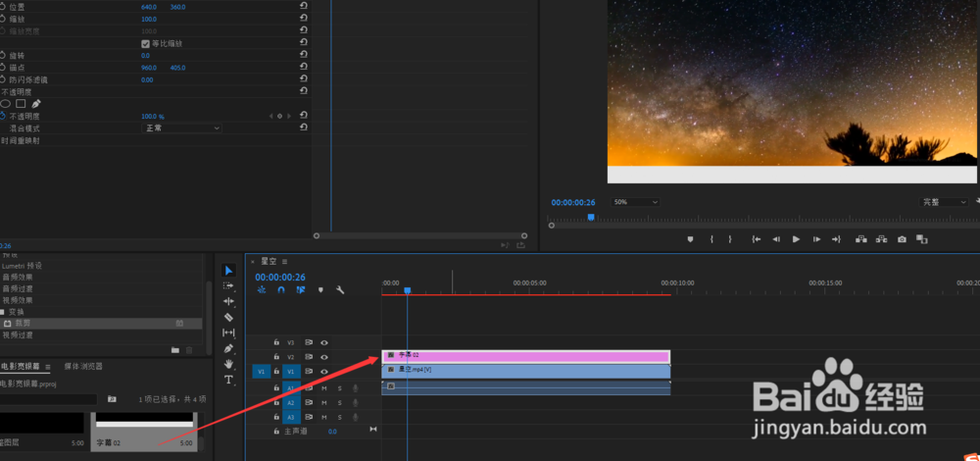Reset the 位置 parameter
The height and width of the screenshot is (461, 980).
303,6
